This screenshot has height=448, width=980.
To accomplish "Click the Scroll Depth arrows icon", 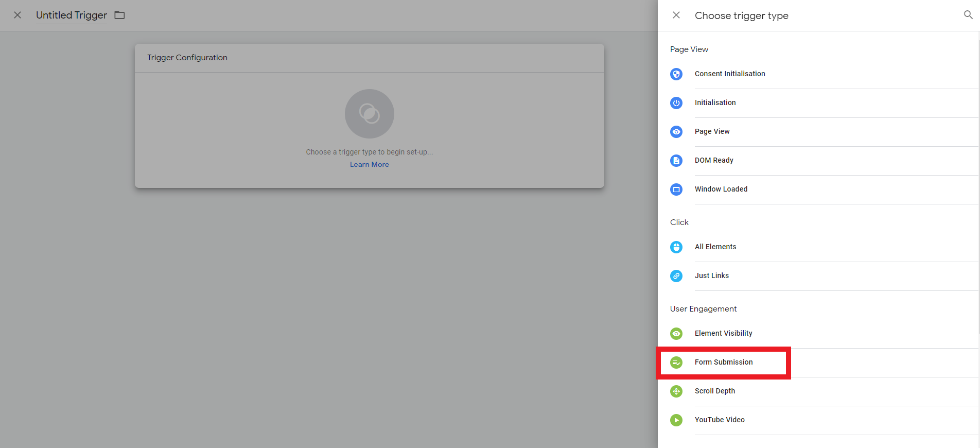I will click(x=676, y=391).
